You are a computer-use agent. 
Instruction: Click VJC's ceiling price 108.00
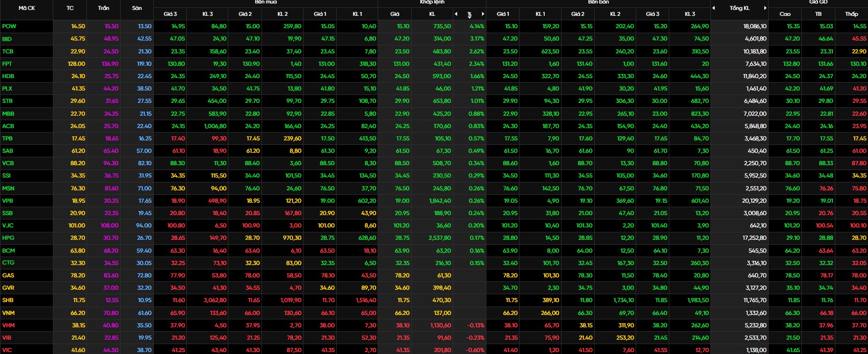(x=110, y=225)
